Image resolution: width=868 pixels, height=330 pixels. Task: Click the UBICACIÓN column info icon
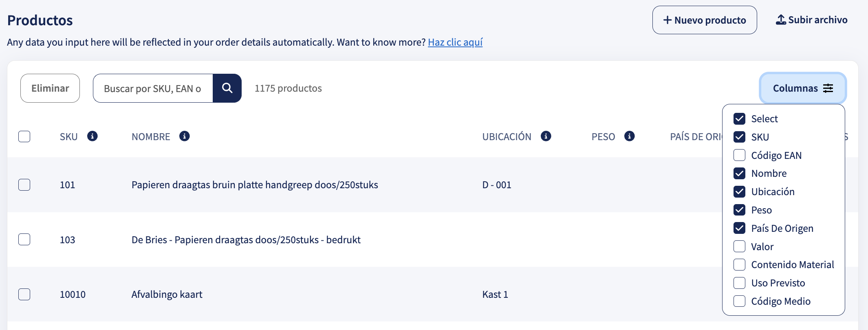[x=546, y=136]
